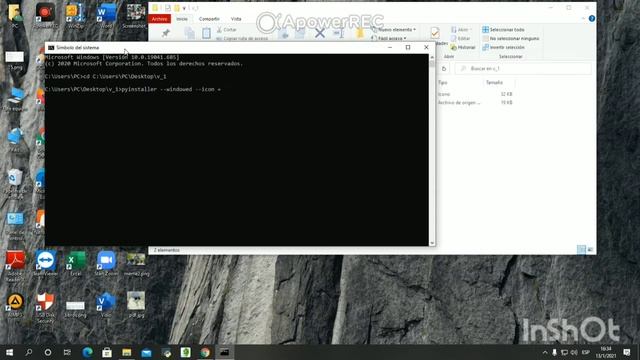Screen dimensions: 640x360
Task: Click the Buscar en v_1 search field
Action: [x=523, y=69]
